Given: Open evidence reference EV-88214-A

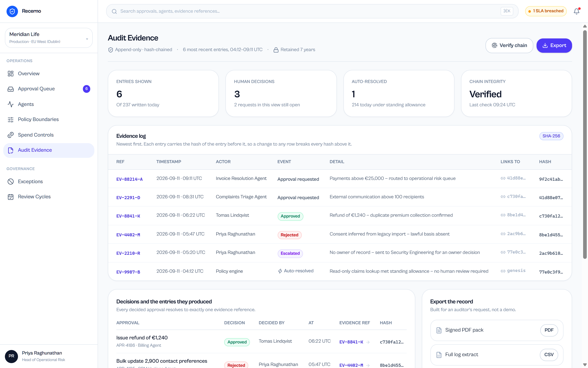Looking at the screenshot, I should tap(129, 179).
